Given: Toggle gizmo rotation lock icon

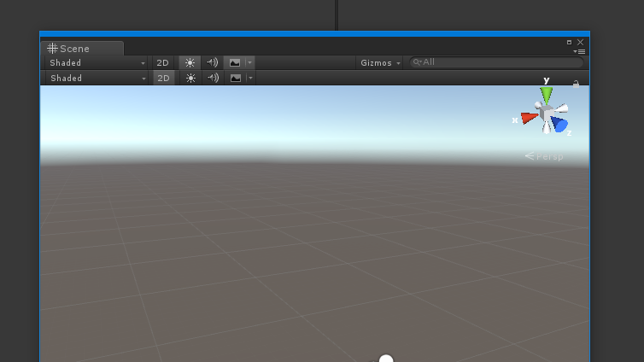Looking at the screenshot, I should [576, 85].
